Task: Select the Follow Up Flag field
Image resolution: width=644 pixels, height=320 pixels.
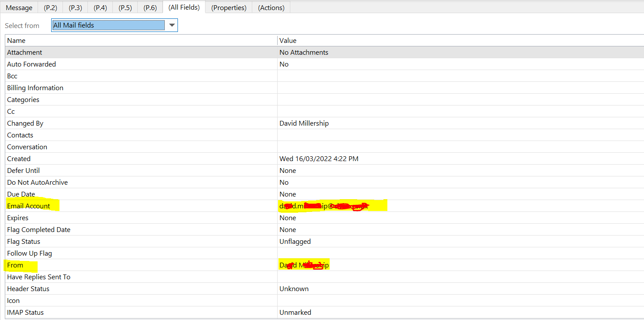Action: point(29,253)
